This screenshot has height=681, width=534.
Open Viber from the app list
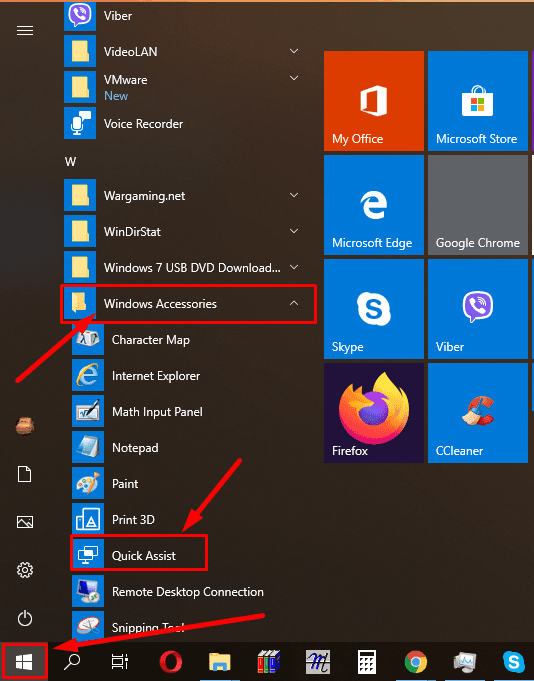[182, 16]
